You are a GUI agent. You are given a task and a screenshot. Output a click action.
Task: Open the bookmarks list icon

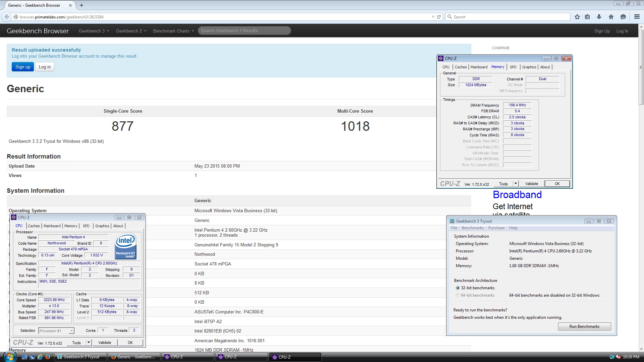click(587, 17)
